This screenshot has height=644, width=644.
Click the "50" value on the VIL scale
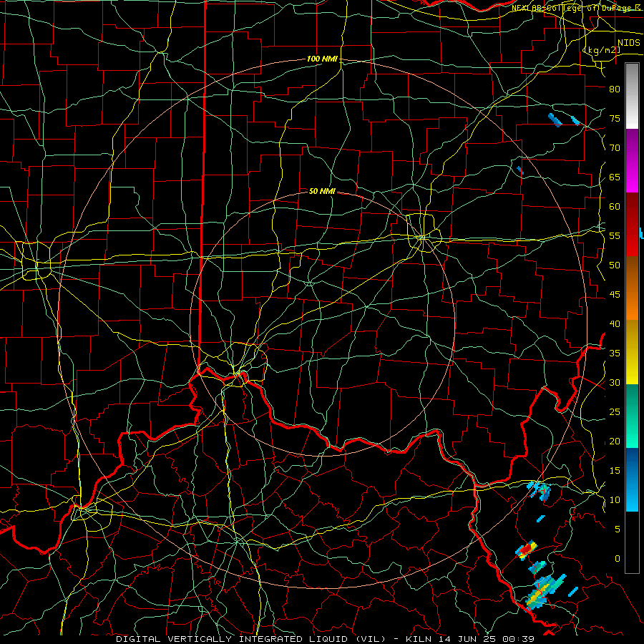615,265
